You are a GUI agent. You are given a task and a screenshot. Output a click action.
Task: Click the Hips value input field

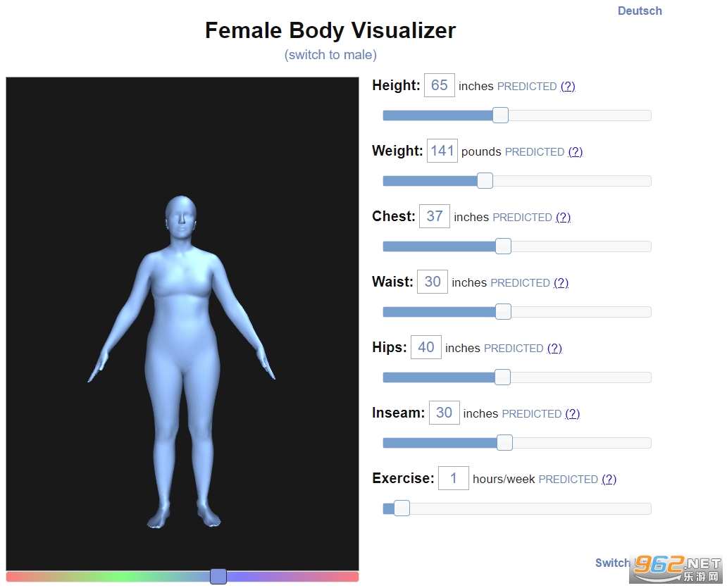click(425, 347)
